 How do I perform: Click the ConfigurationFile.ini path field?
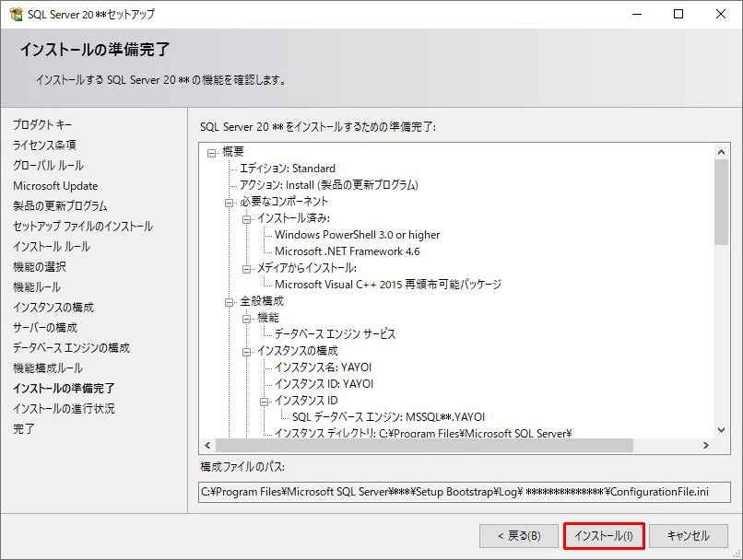(x=465, y=493)
